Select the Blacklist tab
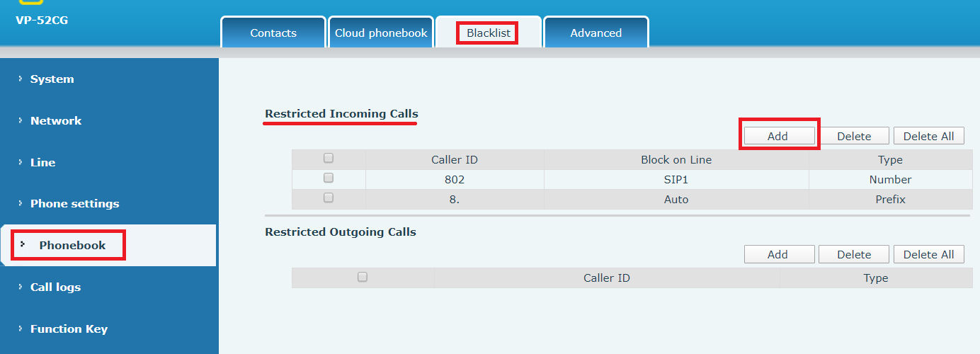980x354 pixels. [489, 33]
